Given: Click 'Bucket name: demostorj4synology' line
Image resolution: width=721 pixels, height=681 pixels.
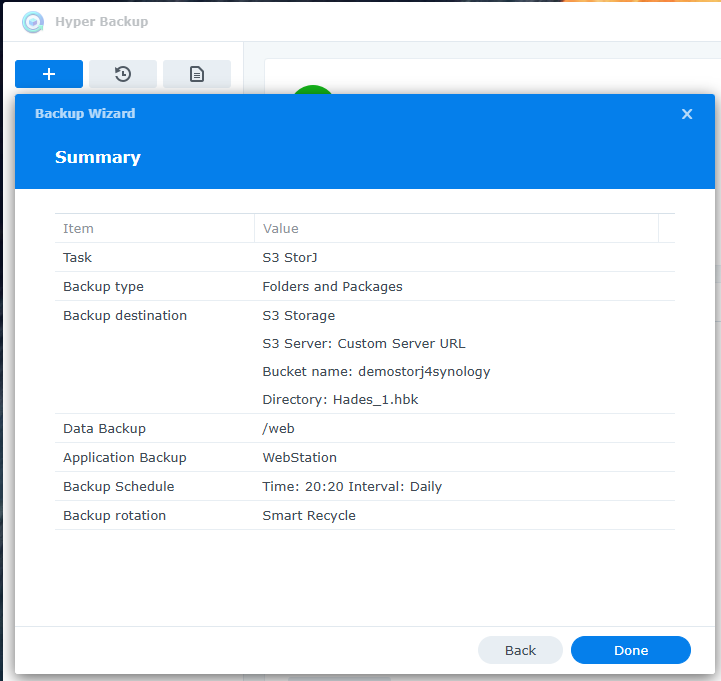Looking at the screenshot, I should coord(376,372).
